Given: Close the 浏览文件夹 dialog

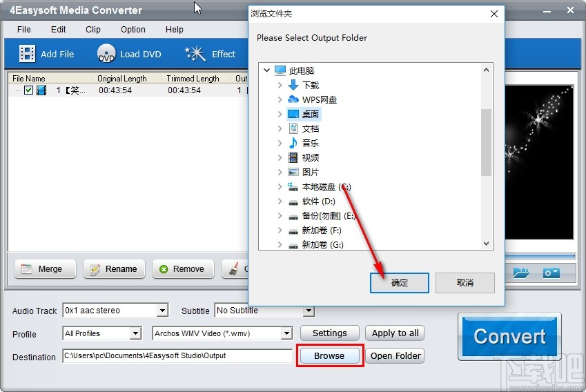Looking at the screenshot, I should 494,14.
